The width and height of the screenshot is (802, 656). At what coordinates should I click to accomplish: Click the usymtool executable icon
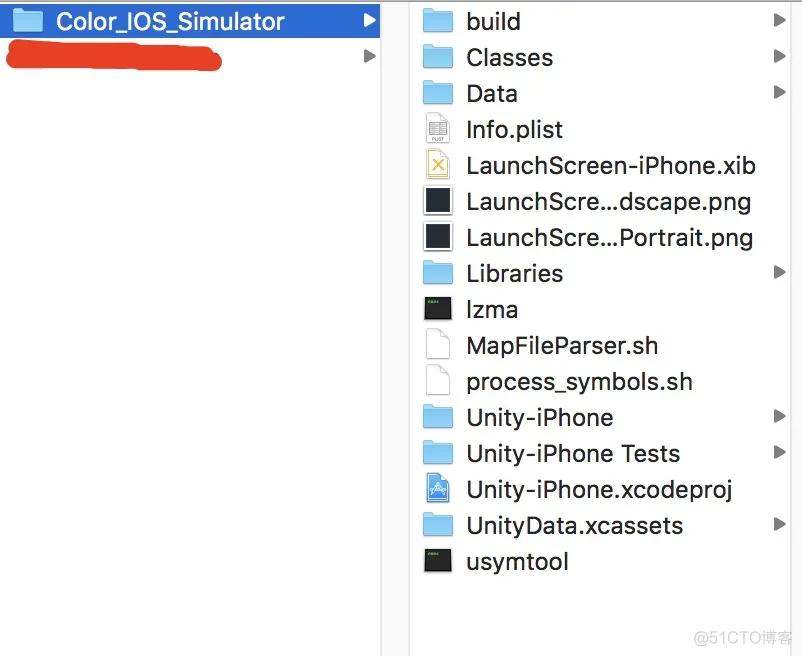(x=438, y=560)
